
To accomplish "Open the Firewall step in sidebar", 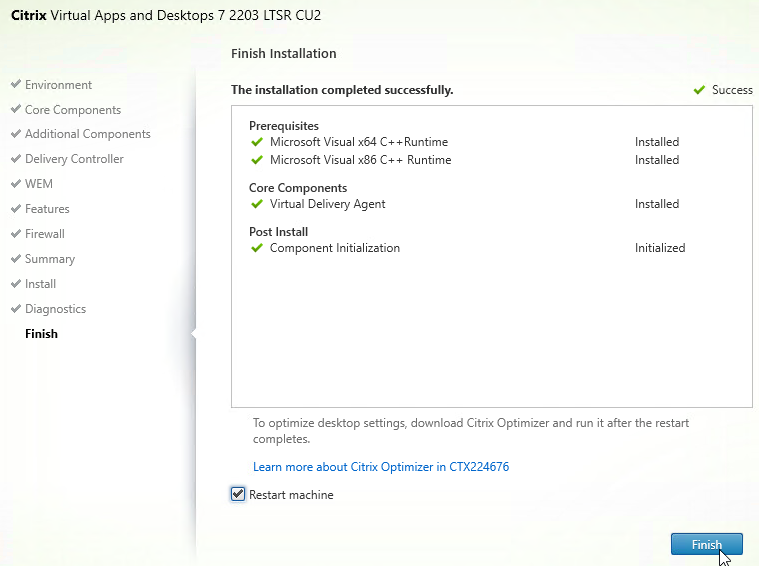I will [x=45, y=234].
